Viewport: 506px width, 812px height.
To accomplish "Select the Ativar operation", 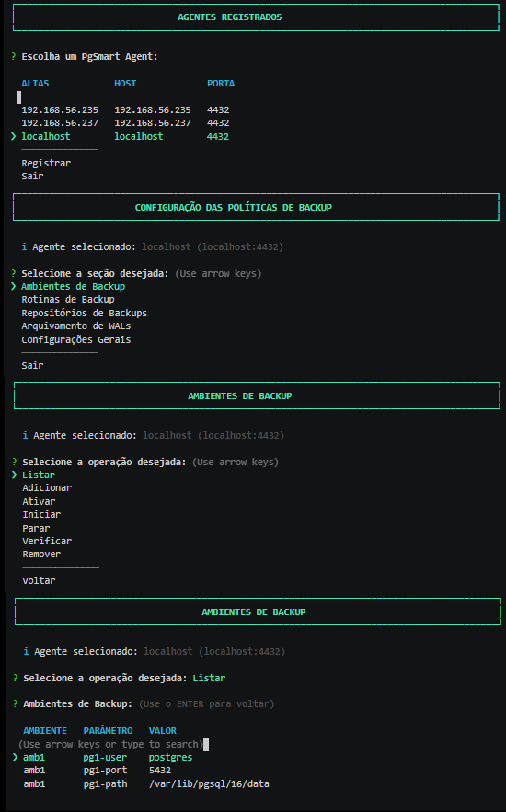I will pos(39,501).
